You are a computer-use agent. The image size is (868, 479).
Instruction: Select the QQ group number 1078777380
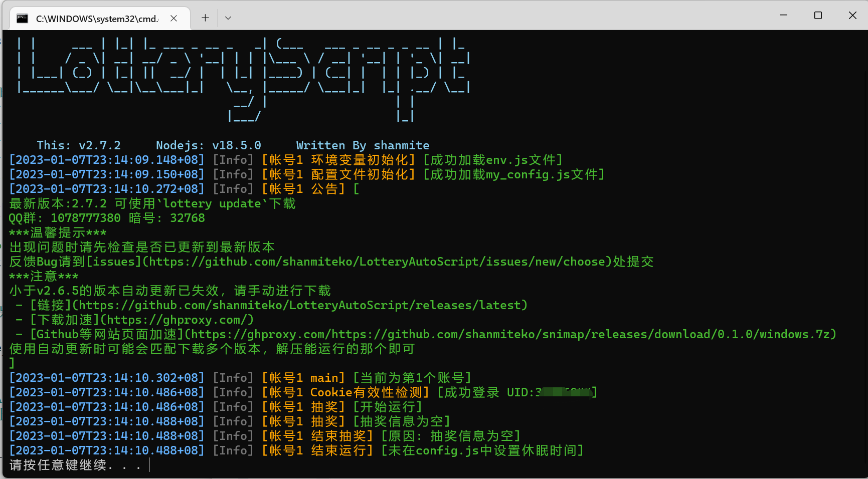pos(85,218)
